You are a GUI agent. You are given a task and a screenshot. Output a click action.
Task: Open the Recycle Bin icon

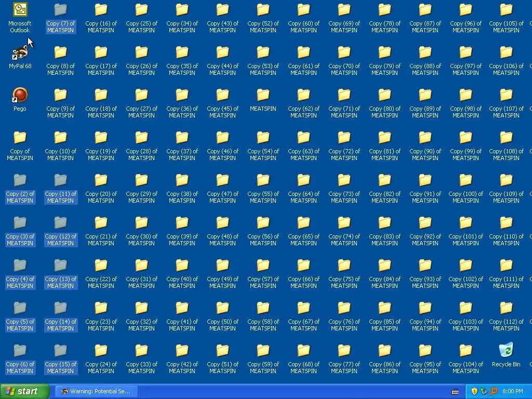tap(506, 355)
